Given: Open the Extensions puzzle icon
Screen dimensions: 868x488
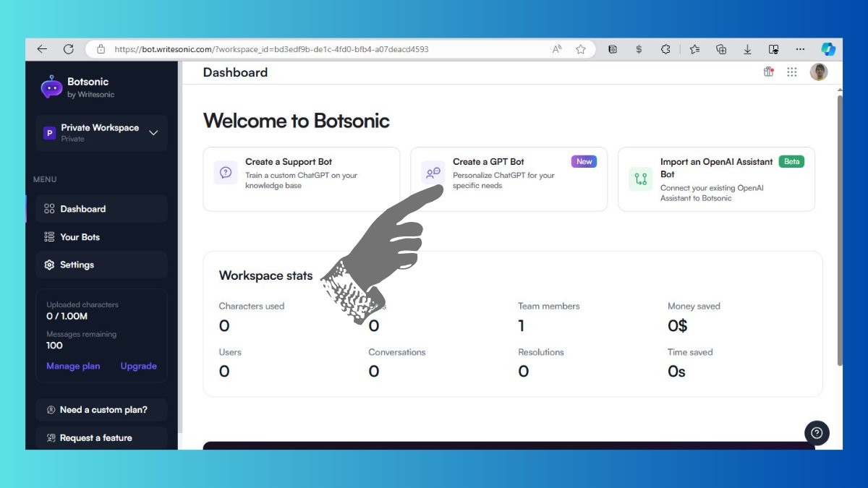Looking at the screenshot, I should click(665, 49).
